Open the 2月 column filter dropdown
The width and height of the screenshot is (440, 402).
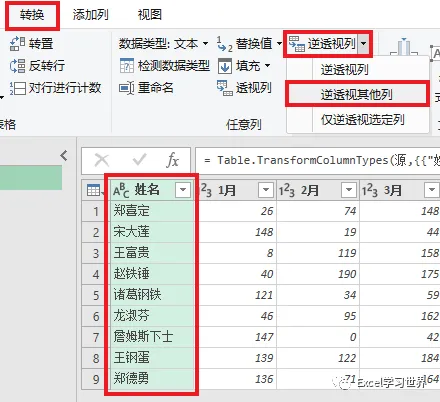(349, 190)
